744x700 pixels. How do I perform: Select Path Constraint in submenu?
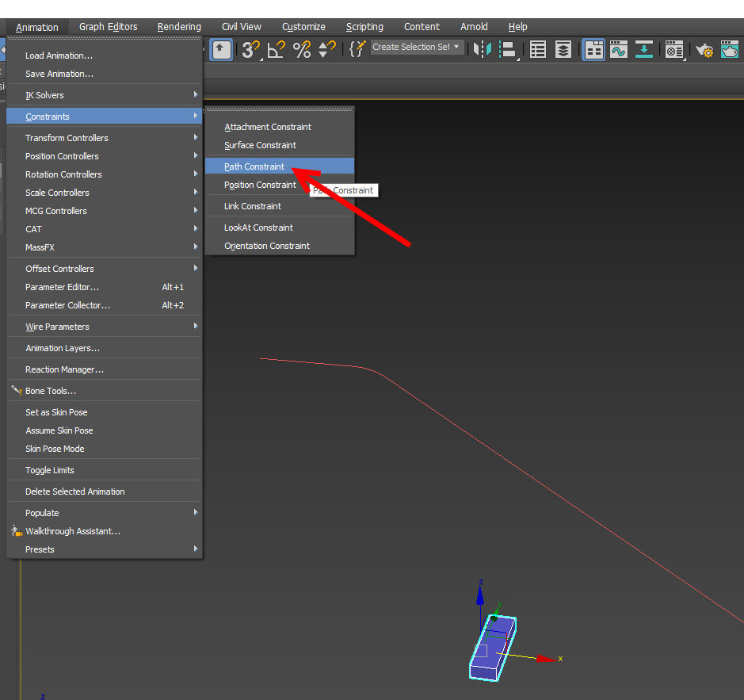click(280, 166)
